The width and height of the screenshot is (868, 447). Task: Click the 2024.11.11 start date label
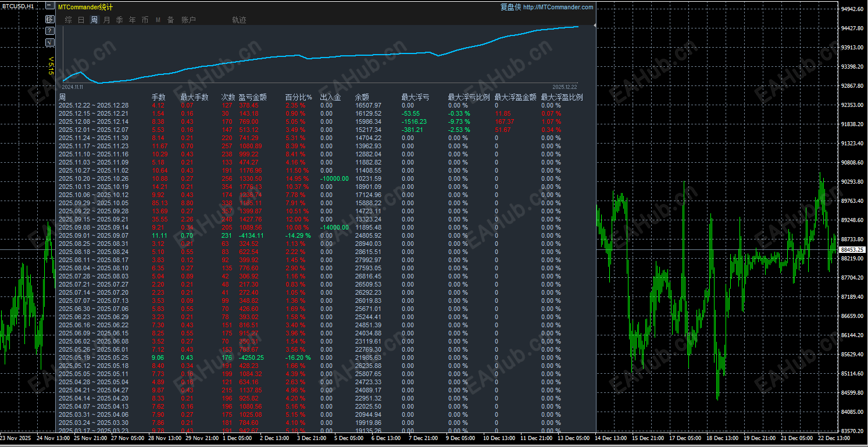[72, 87]
